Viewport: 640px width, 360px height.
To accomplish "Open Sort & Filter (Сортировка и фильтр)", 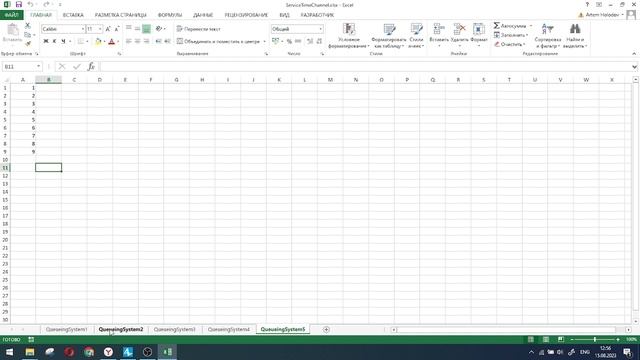I will point(548,36).
